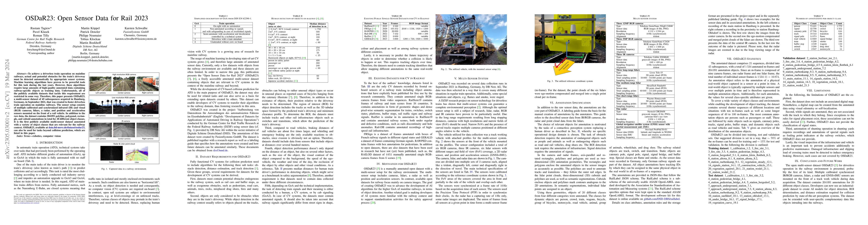This screenshot has height=225, width=868.
Task: Open the data.fid-move.de/dataset/osdar23 link in the abstract
Action: (x=67, y=128)
